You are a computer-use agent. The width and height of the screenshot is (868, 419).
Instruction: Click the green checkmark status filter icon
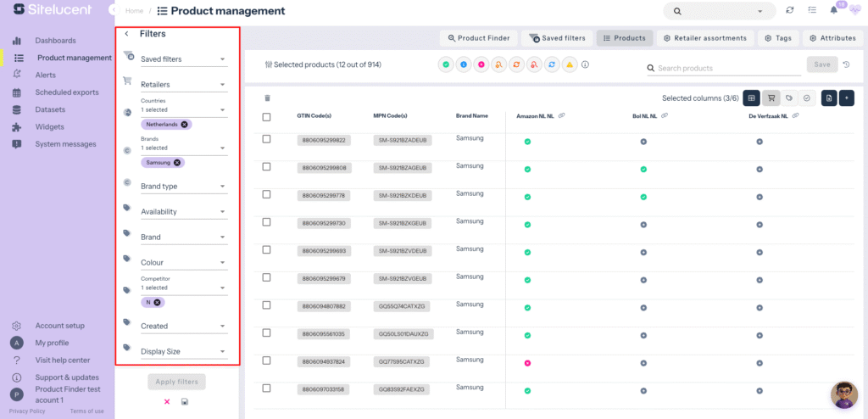(x=446, y=64)
